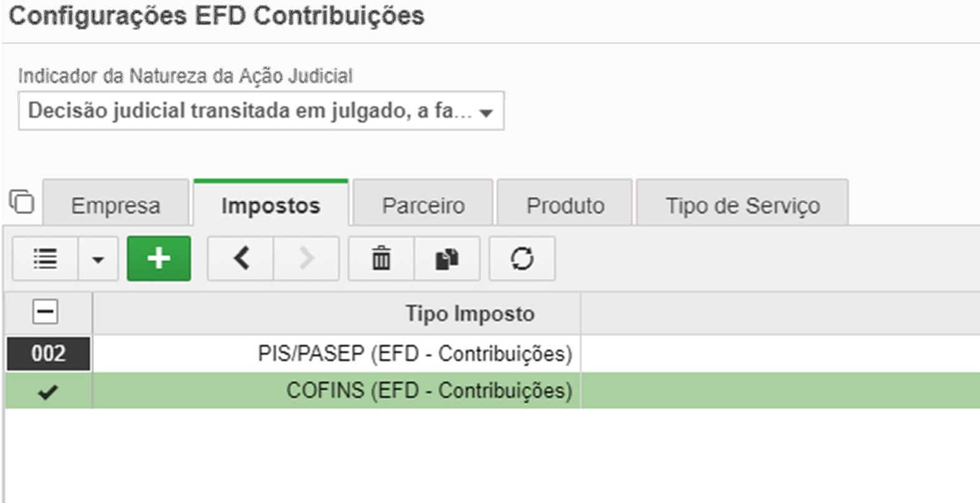The image size is (980, 503).
Task: Uncheck the COFINS row checkmark
Action: [48, 392]
